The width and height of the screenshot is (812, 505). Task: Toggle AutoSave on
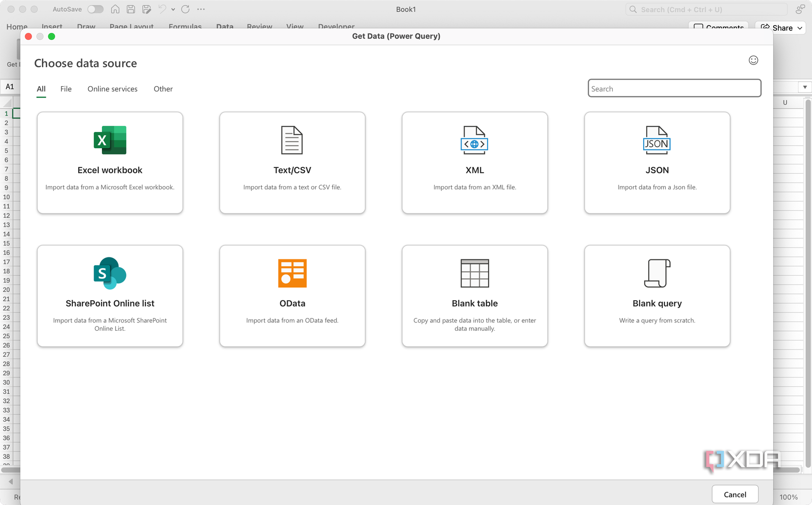(95, 9)
